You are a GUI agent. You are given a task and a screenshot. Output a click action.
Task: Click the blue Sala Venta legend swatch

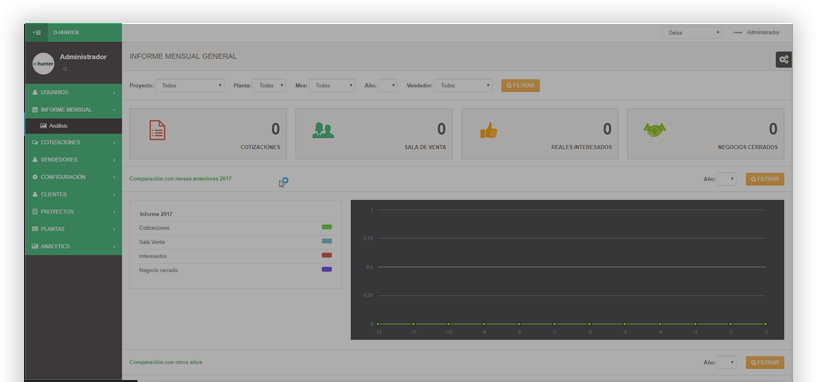point(327,241)
